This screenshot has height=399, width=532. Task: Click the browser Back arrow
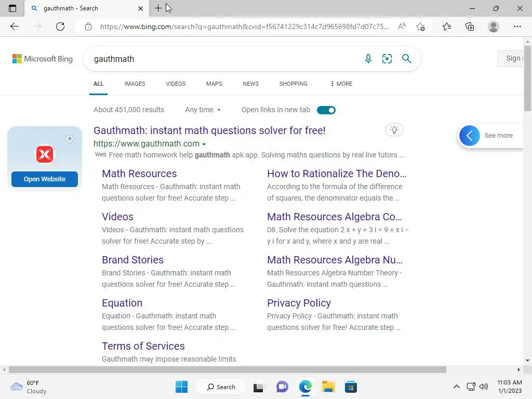14,26
